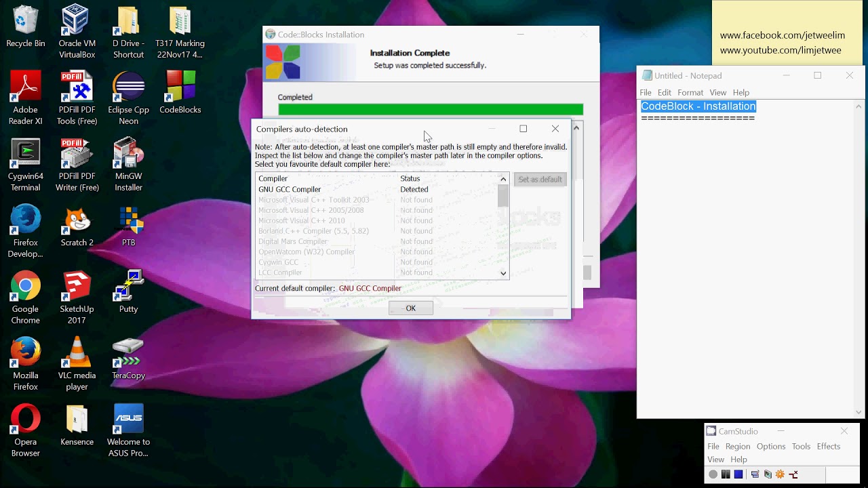
Task: Select GNU GCC Compiler in the list
Action: [290, 190]
